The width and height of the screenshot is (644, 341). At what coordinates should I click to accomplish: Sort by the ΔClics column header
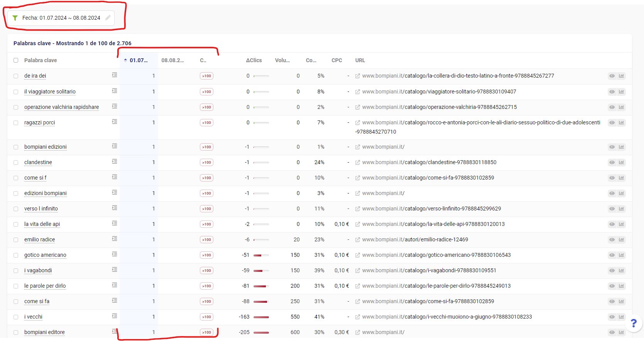click(254, 60)
